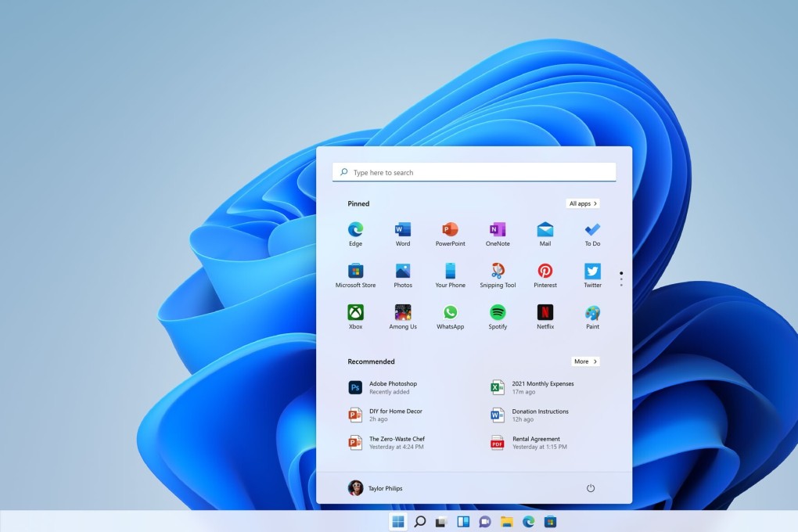Open Netflix
The image size is (798, 532).
pos(545,311)
